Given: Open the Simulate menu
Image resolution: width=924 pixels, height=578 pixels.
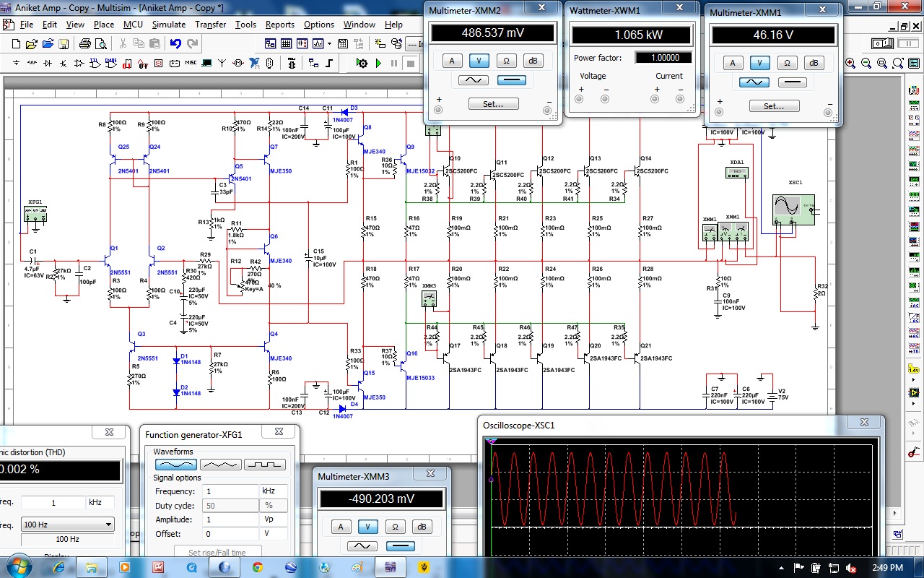Looking at the screenshot, I should [169, 24].
